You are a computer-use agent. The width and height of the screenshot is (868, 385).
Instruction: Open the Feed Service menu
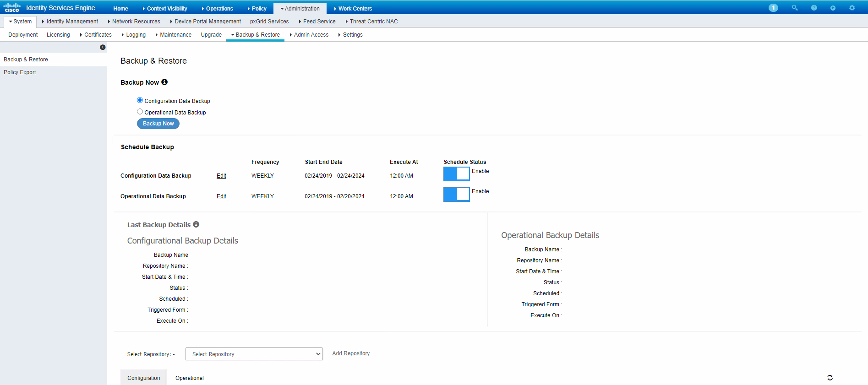pyautogui.click(x=317, y=22)
